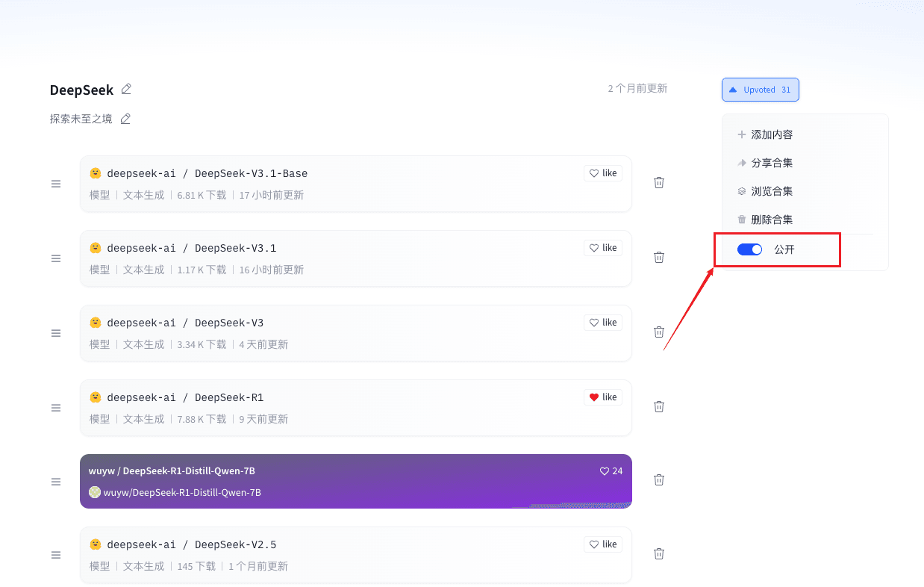Select 分享合集 to share collection
Image resolution: width=924 pixels, height=587 pixels.
pyautogui.click(x=765, y=163)
